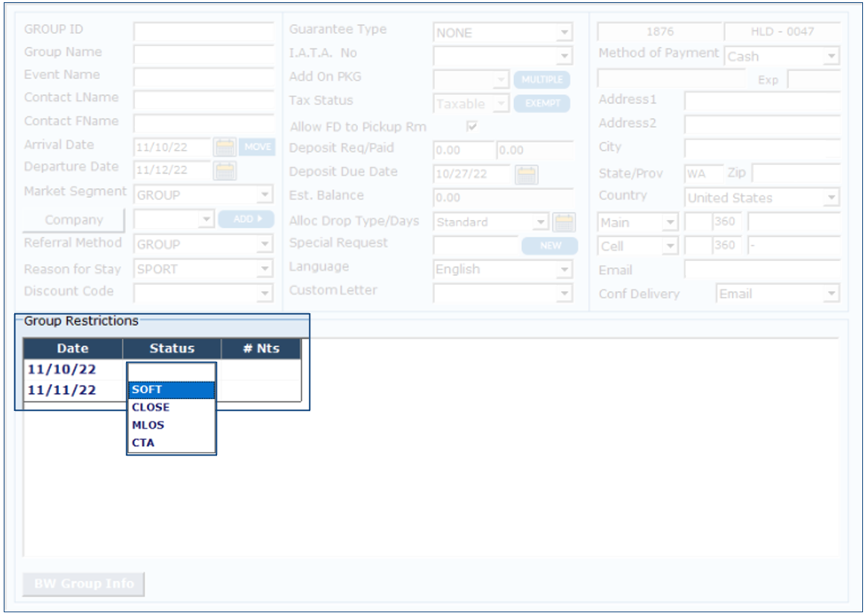Click the BW Group Info button
Screen dimensions: 866x616
tap(83, 584)
